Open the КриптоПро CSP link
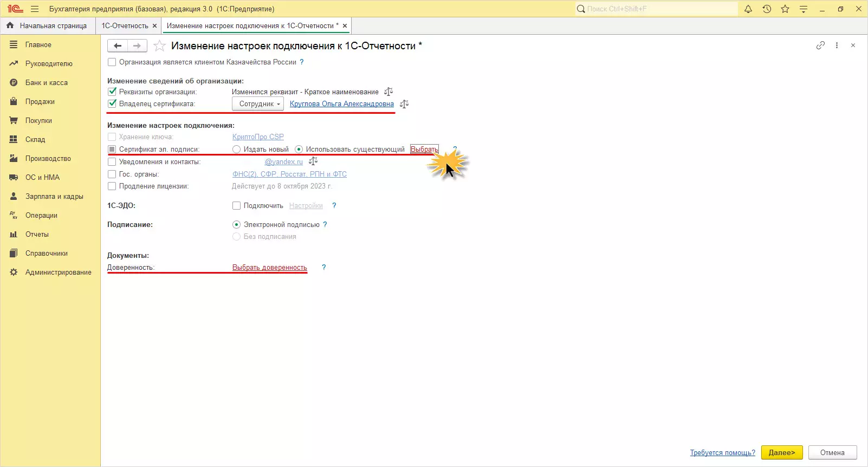868x467 pixels. 258,137
